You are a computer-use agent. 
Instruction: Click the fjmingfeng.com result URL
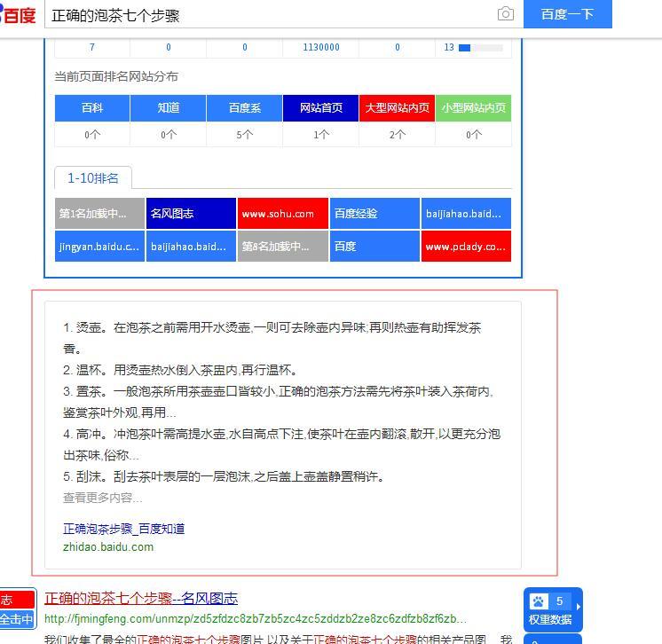tap(255, 618)
